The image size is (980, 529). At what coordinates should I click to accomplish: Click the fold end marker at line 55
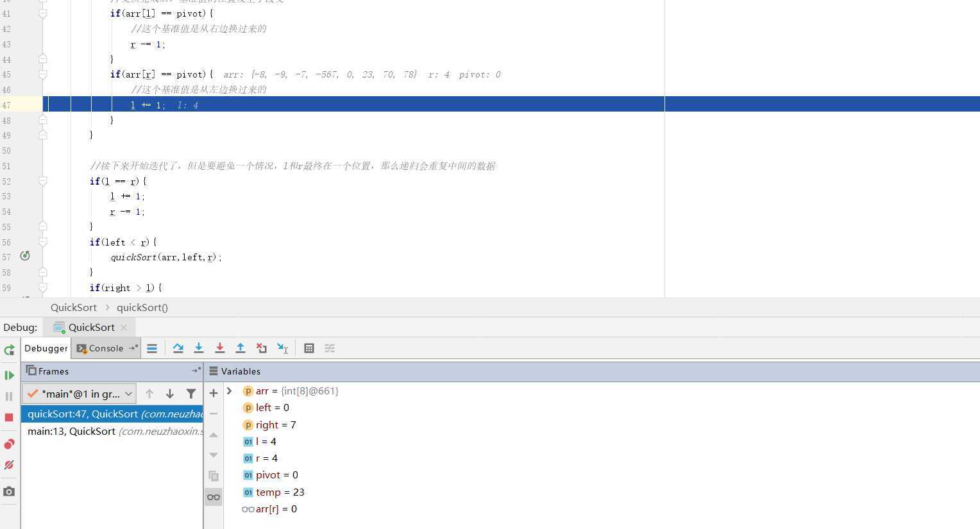43,226
